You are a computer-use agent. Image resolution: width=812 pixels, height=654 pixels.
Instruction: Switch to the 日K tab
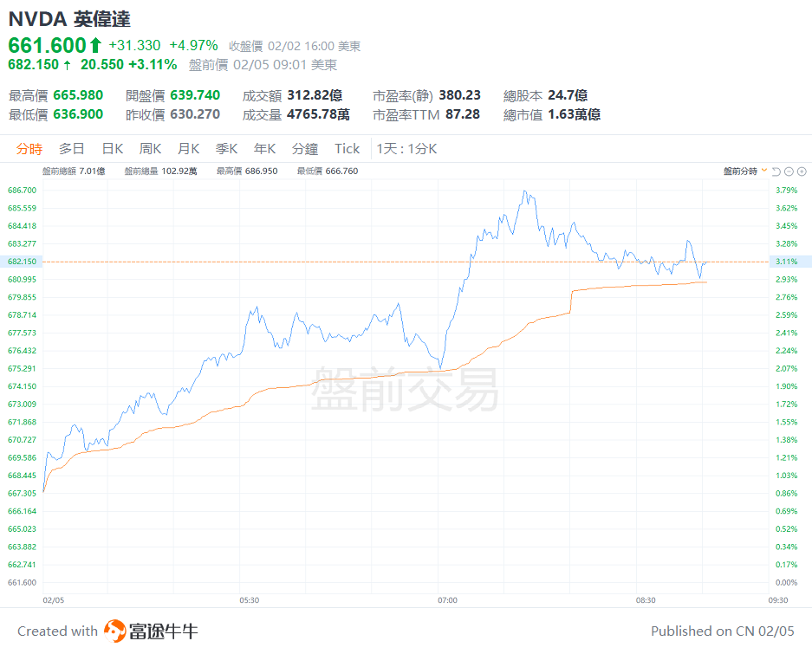tap(113, 149)
